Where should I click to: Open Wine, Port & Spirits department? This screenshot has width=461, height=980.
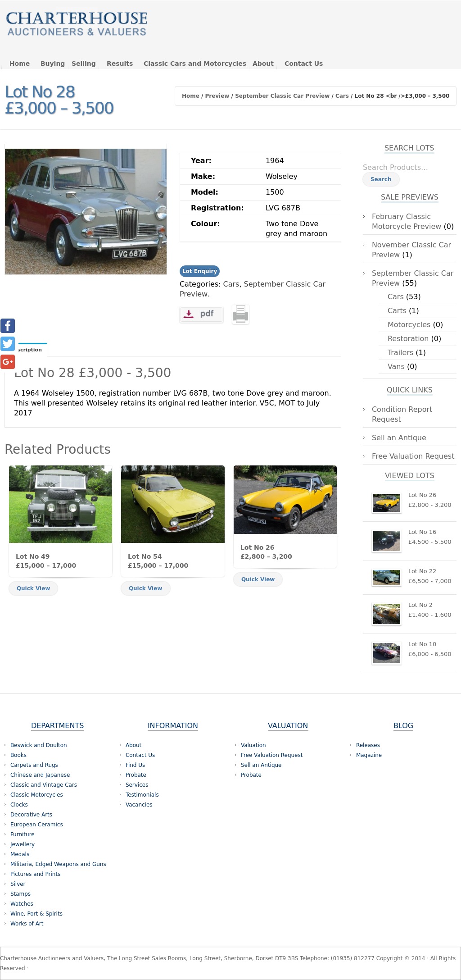click(36, 914)
